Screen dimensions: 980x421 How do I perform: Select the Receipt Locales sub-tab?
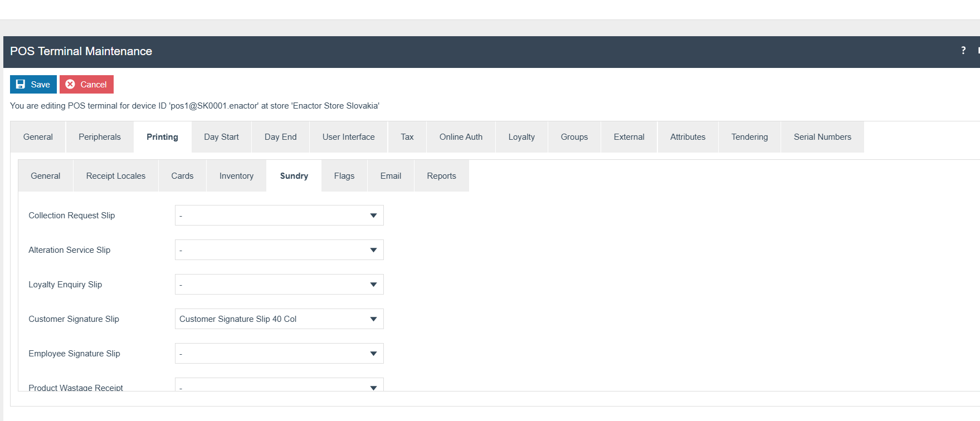click(116, 176)
